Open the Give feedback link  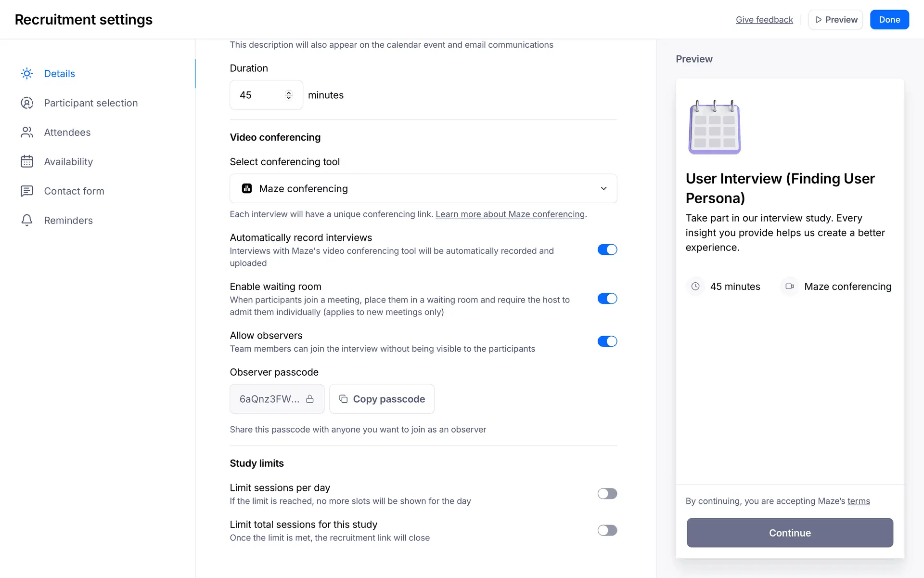(x=764, y=20)
